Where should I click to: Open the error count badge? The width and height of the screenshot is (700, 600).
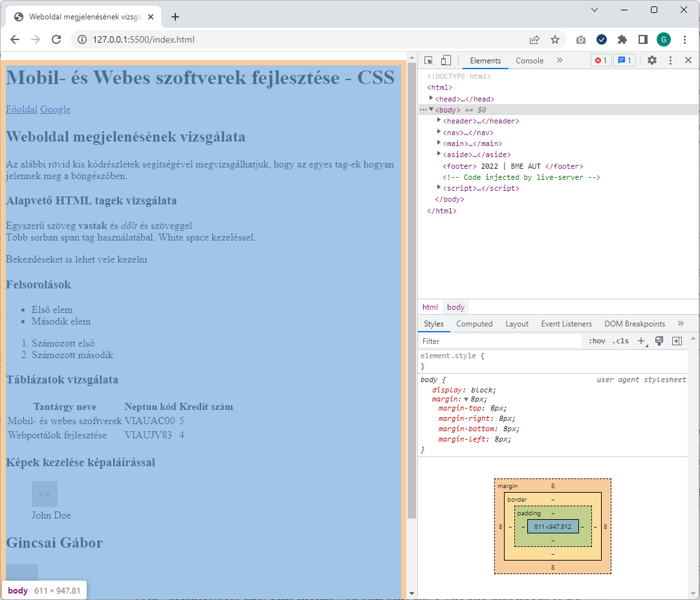pos(601,61)
